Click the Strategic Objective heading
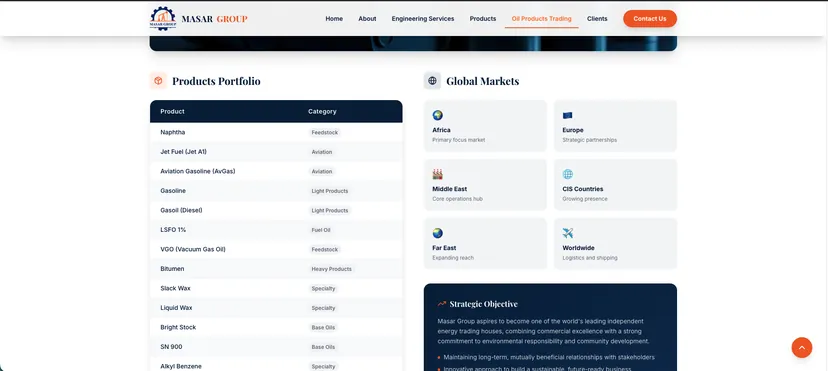This screenshot has height=371, width=828. click(483, 304)
